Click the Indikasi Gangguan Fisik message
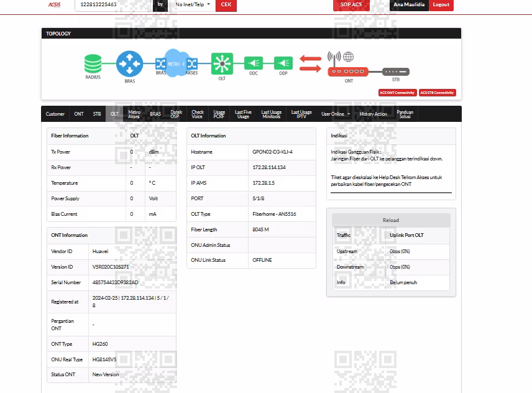532x393 pixels. coord(387,155)
